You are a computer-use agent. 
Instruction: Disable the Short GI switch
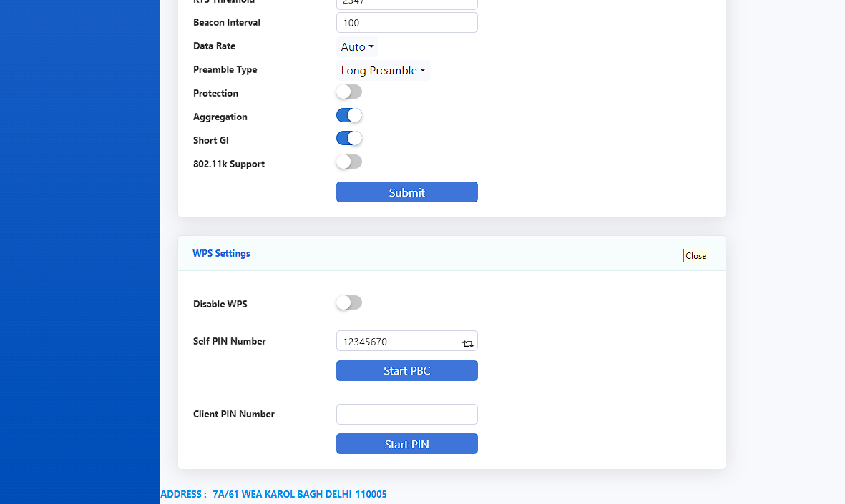coord(349,139)
